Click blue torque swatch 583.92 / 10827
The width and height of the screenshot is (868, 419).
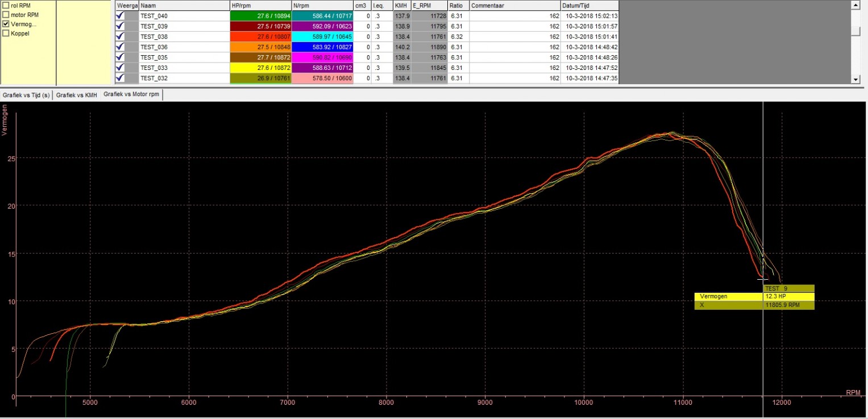322,47
